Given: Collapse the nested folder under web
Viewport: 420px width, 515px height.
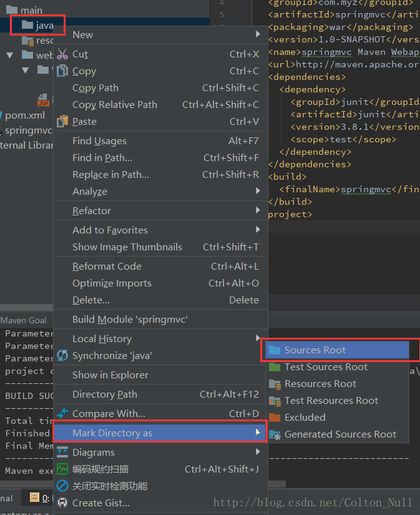Looking at the screenshot, I should point(26,70).
